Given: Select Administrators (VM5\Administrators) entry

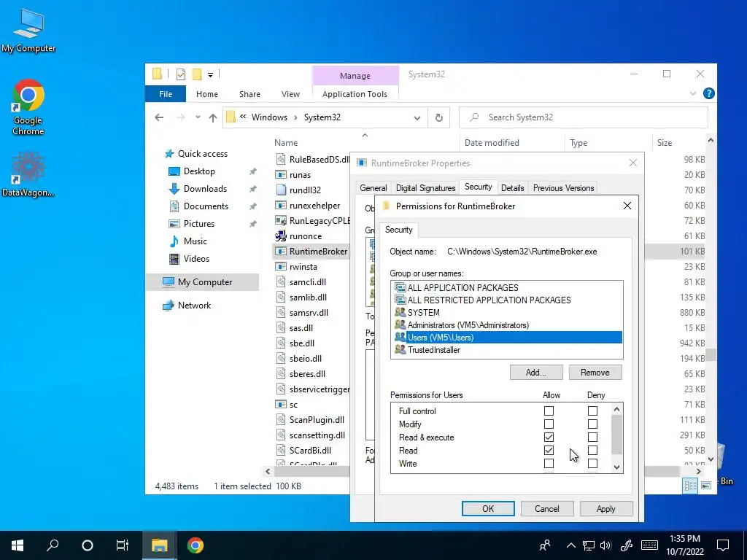Looking at the screenshot, I should click(x=506, y=325).
